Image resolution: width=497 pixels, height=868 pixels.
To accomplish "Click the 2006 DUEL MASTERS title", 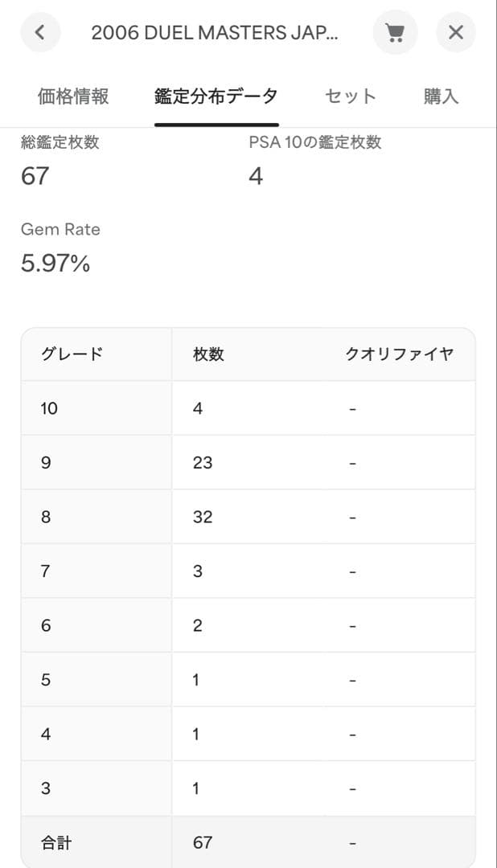I will click(215, 33).
